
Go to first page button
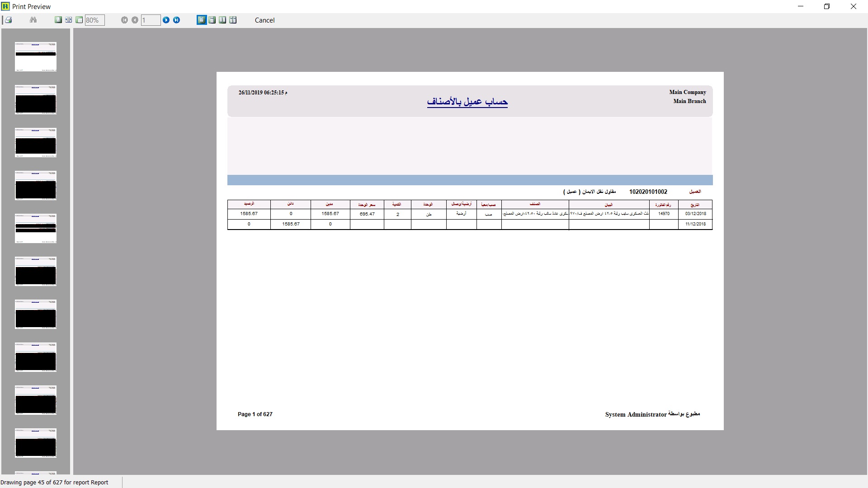[x=124, y=20]
